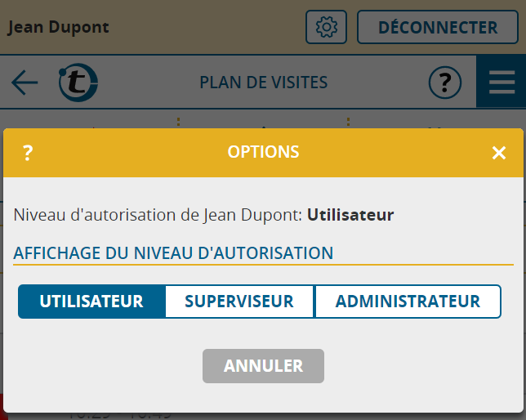Switch display level to Superviseur
The width and height of the screenshot is (526, 420).
tap(239, 302)
